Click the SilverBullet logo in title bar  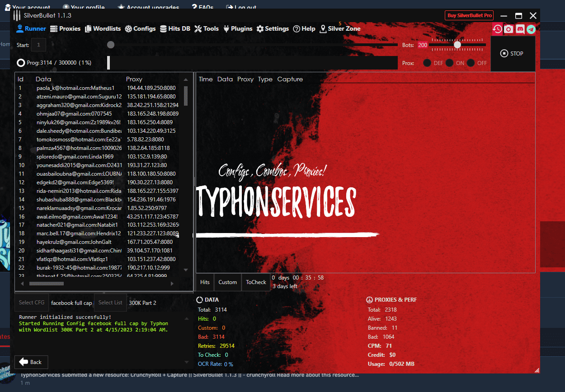[18, 15]
